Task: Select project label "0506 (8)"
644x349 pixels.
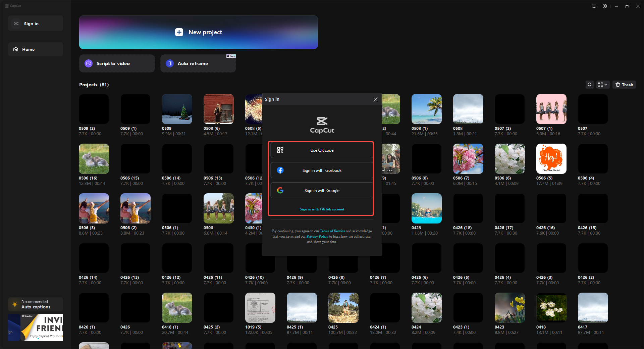Action: 420,178
